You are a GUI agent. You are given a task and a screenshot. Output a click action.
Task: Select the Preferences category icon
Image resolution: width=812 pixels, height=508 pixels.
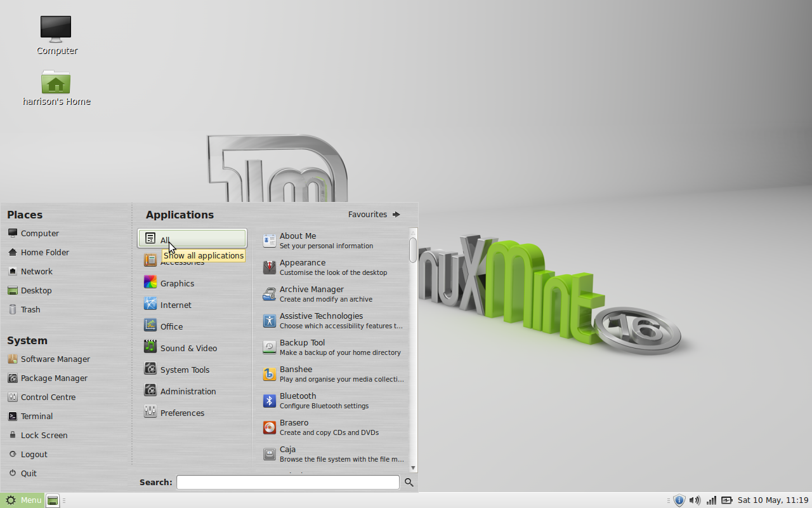coord(150,411)
